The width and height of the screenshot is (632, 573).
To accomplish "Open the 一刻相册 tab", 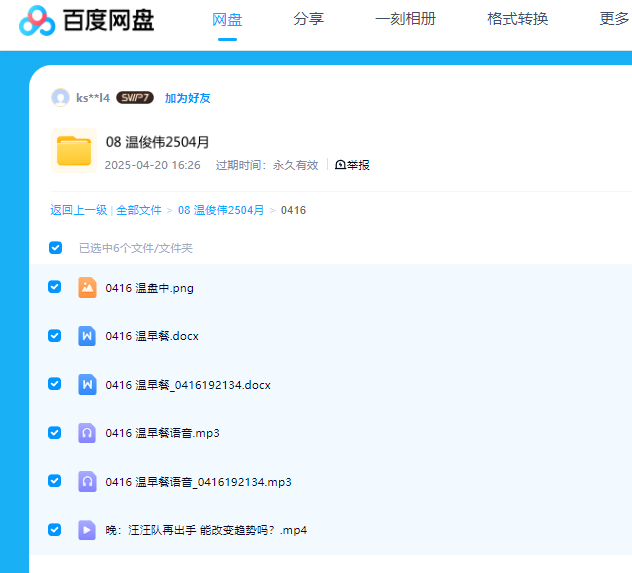I will (x=405, y=19).
